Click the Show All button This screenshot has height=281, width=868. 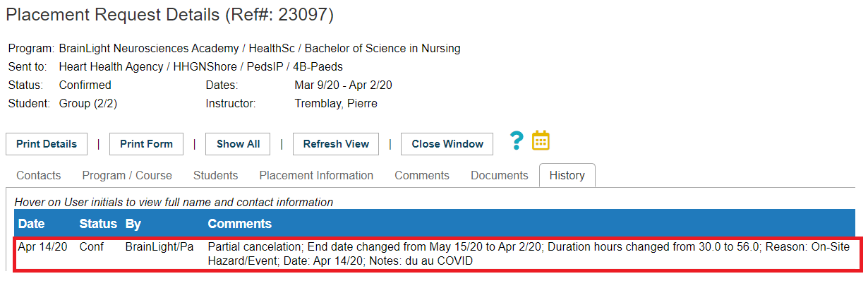pos(239,144)
